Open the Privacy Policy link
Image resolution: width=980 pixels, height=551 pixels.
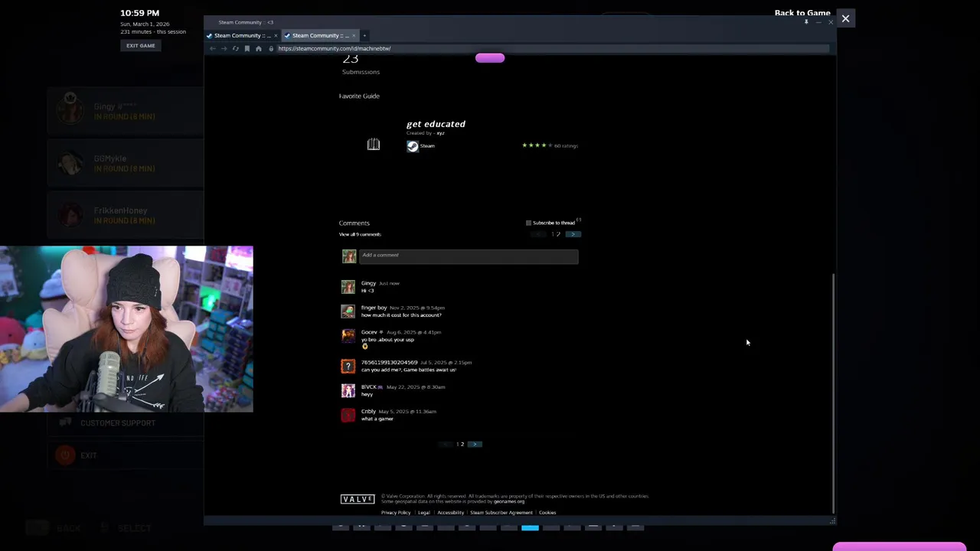coord(396,513)
